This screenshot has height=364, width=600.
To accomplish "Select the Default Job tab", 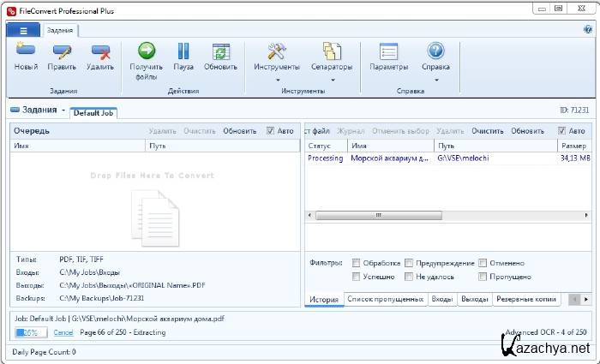I will 93,112.
